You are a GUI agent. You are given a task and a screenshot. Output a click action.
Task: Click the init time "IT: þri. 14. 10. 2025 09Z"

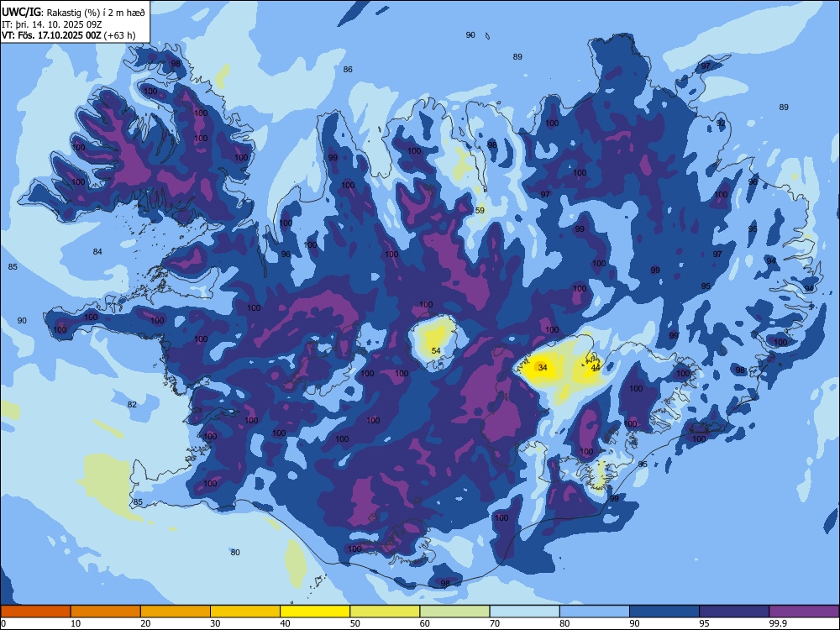51,24
